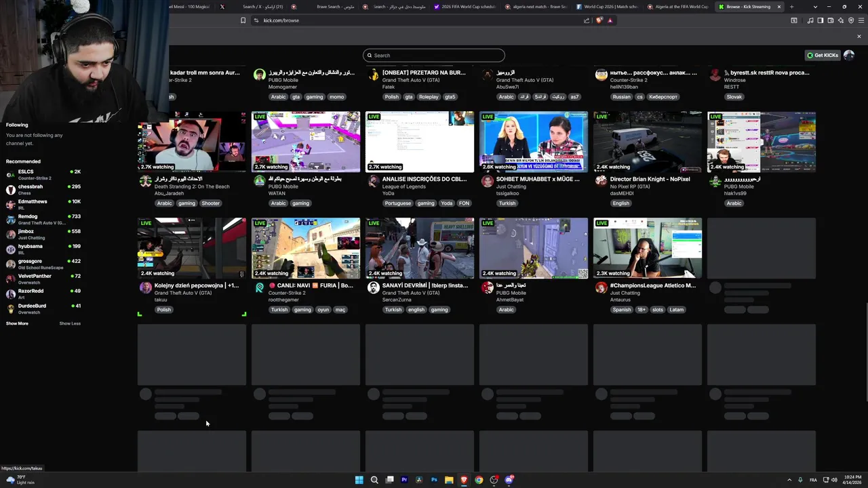Screen dimensions: 868x488
Task: Click AhmetBayat channel avatar
Action: click(x=487, y=287)
